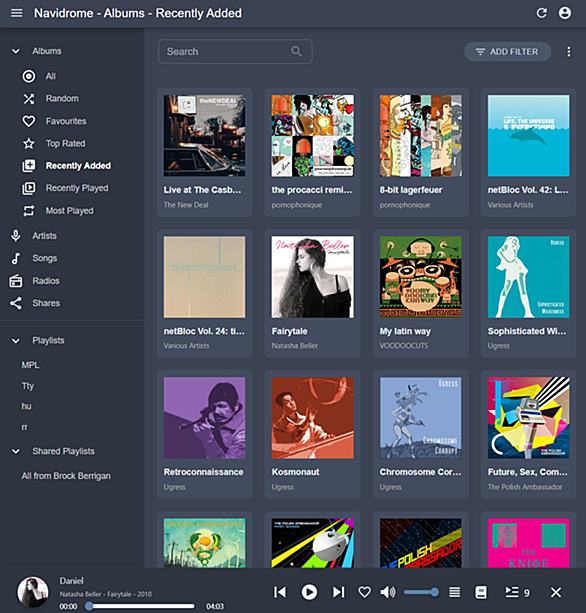Click The Polish Ambassador artist name
This screenshot has width=586, height=613.
point(525,487)
